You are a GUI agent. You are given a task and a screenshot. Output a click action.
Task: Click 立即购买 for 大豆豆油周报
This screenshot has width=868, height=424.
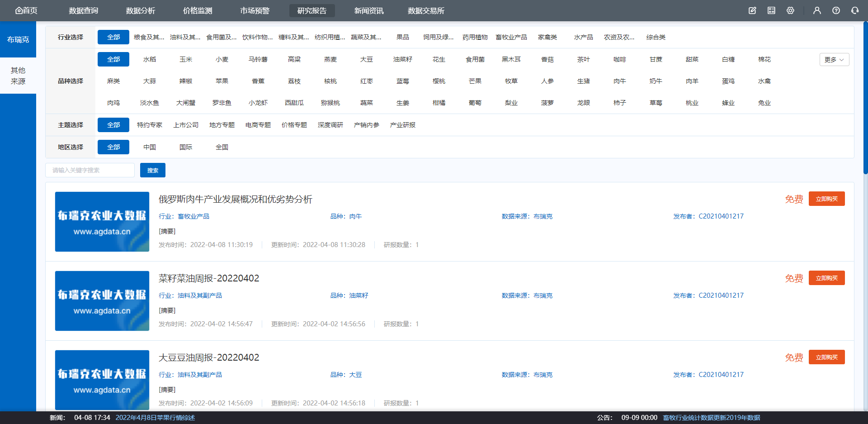827,357
